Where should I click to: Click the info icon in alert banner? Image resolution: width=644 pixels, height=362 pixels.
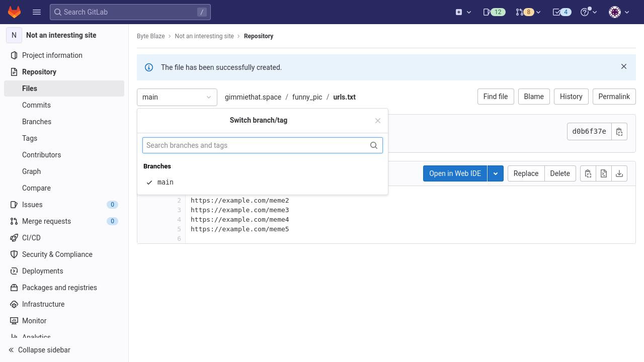coord(149,67)
